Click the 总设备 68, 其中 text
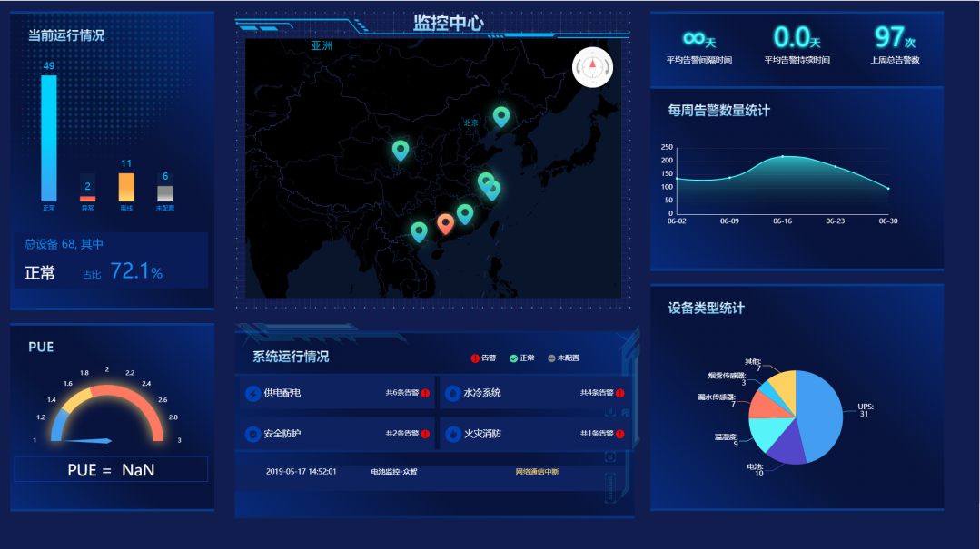 [64, 244]
